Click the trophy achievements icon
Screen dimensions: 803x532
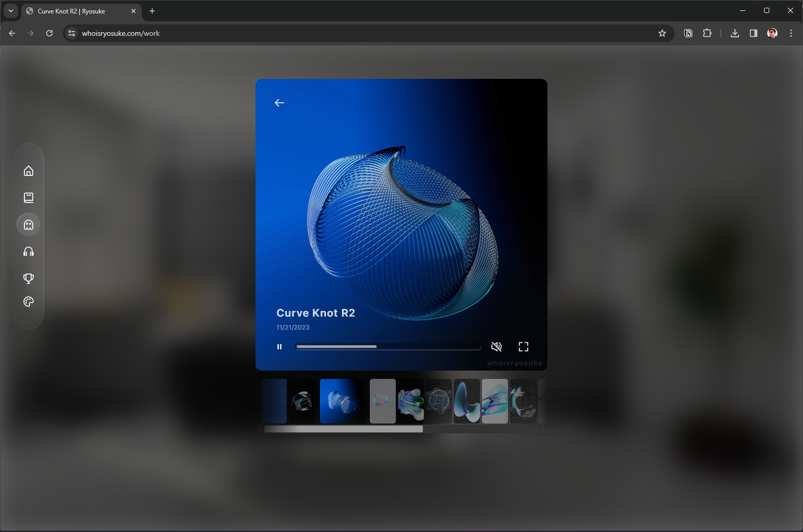pos(29,278)
